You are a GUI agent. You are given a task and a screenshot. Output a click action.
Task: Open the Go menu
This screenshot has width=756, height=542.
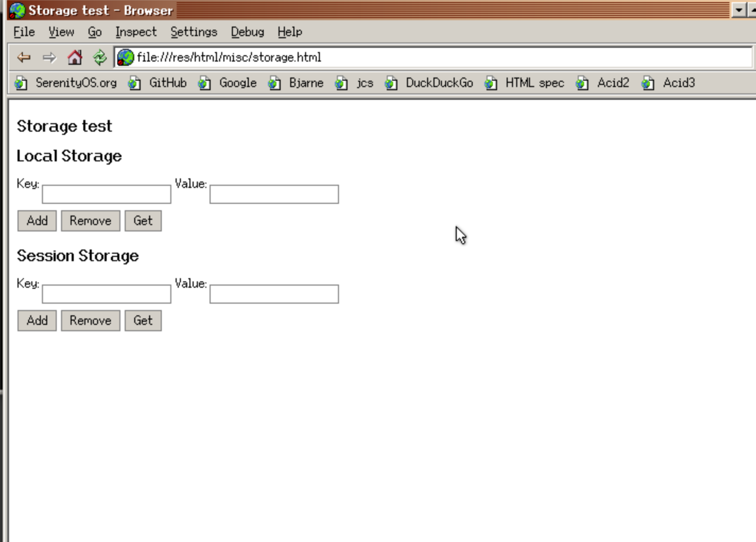(94, 32)
